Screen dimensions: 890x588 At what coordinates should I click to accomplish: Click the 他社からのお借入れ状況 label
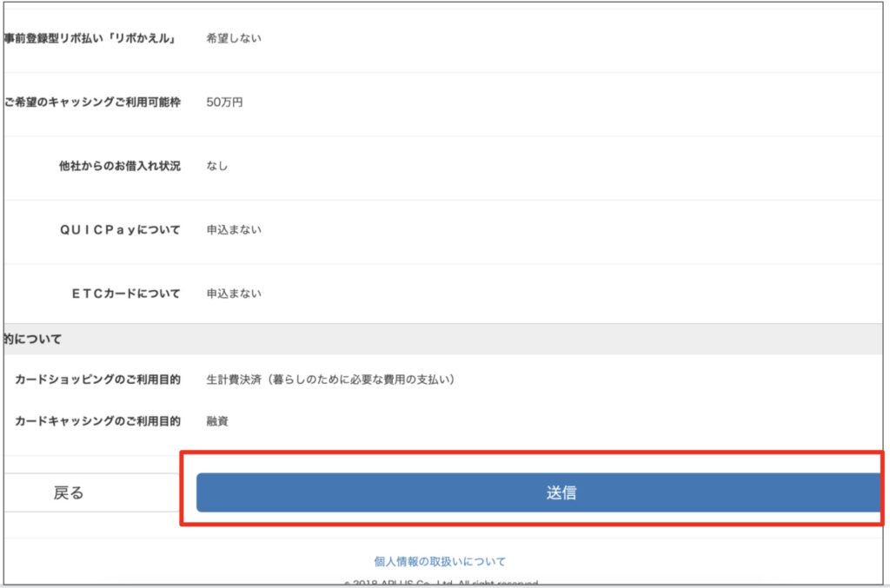tap(120, 166)
